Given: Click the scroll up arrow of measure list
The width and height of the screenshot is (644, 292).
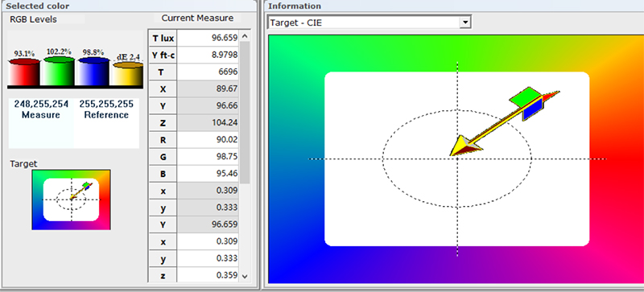Looking at the screenshot, I should coord(246,36).
